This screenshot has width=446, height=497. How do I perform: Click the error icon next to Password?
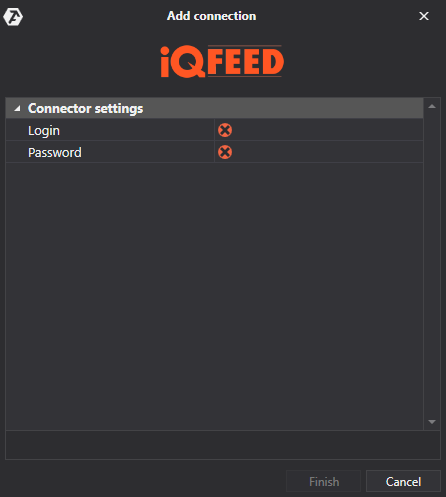(x=225, y=152)
